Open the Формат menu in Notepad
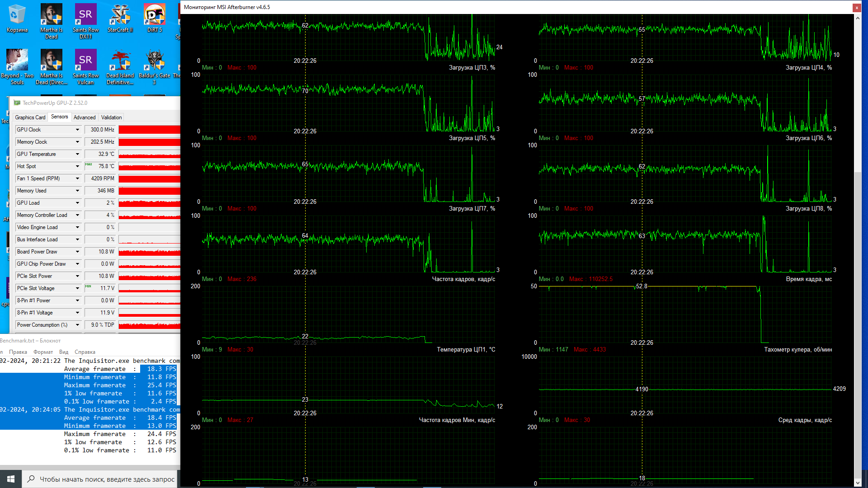The image size is (868, 488). pyautogui.click(x=43, y=352)
